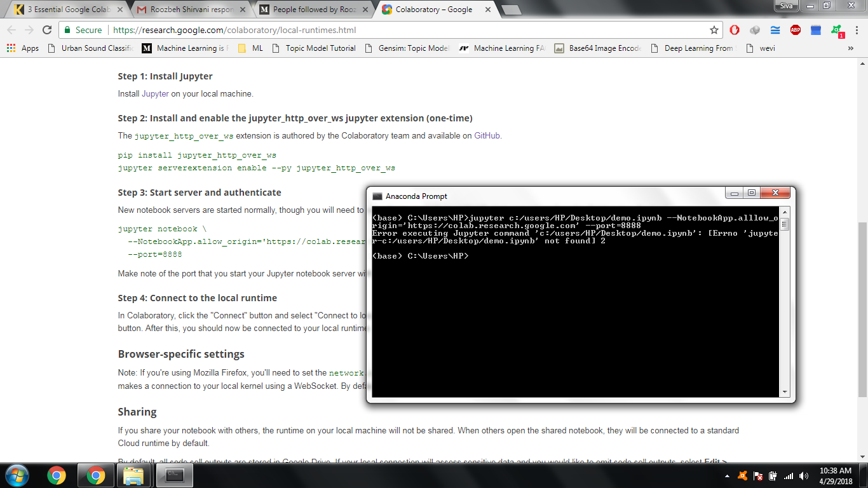Image resolution: width=868 pixels, height=488 pixels.
Task: Open Action Center flag in tray
Action: (758, 475)
